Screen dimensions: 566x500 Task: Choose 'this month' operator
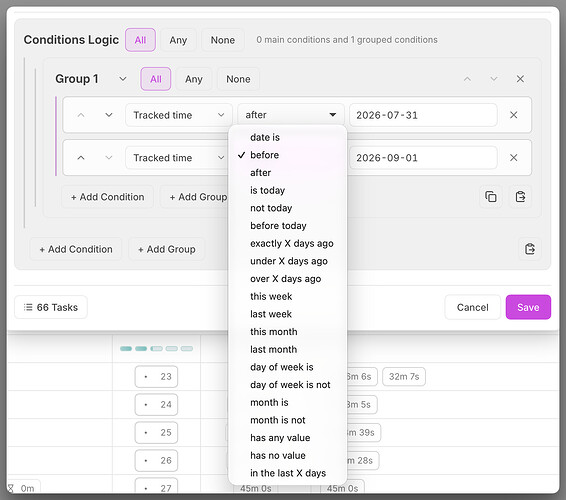(288, 332)
